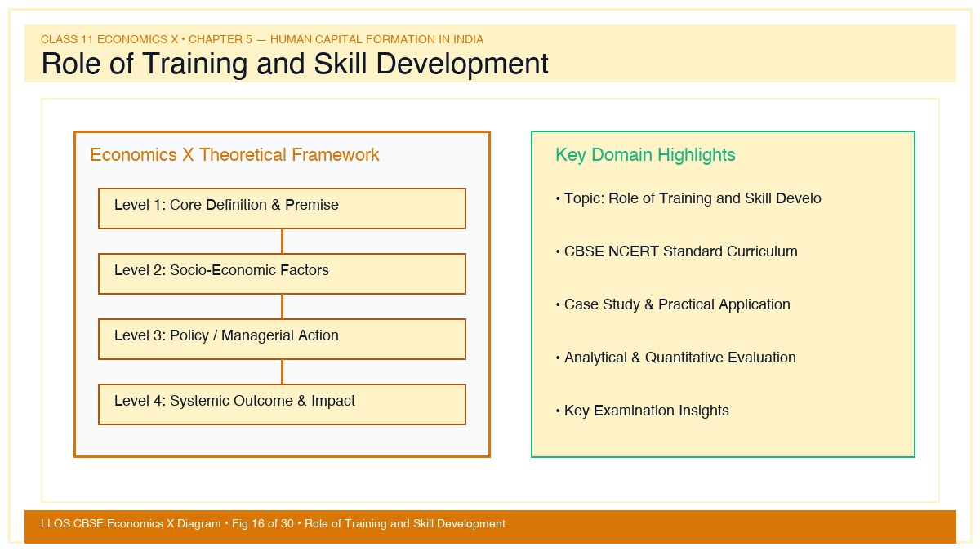Click the 'Level 4: Systemic Outcome & Impact' box
980x551 pixels.
(282, 404)
